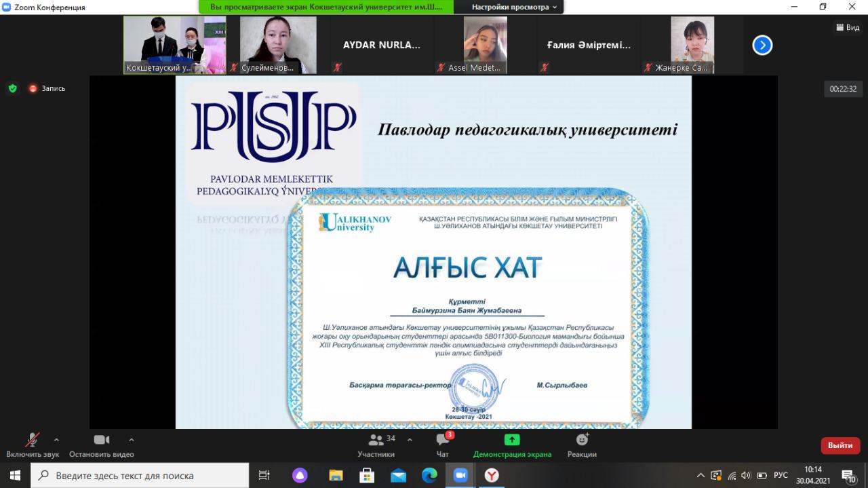This screenshot has height=488, width=868.
Task: Open Yandex Browser from the taskbar
Action: click(492, 475)
